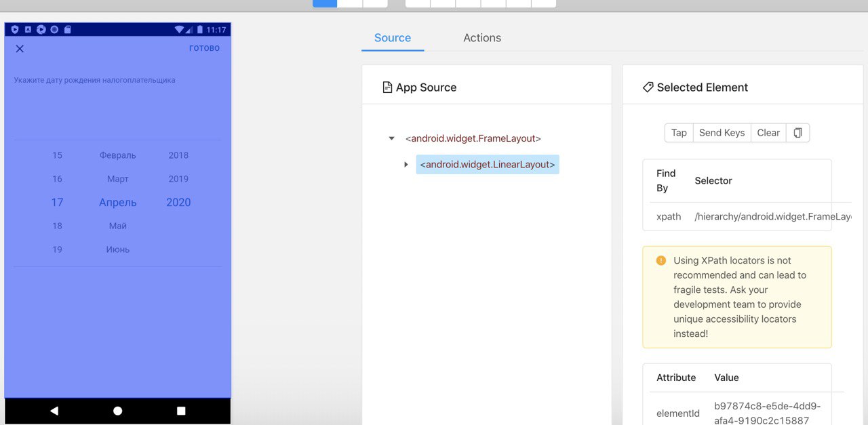Image resolution: width=868 pixels, height=425 pixels.
Task: Click the orange warning icon in XPath notice
Action: (661, 261)
